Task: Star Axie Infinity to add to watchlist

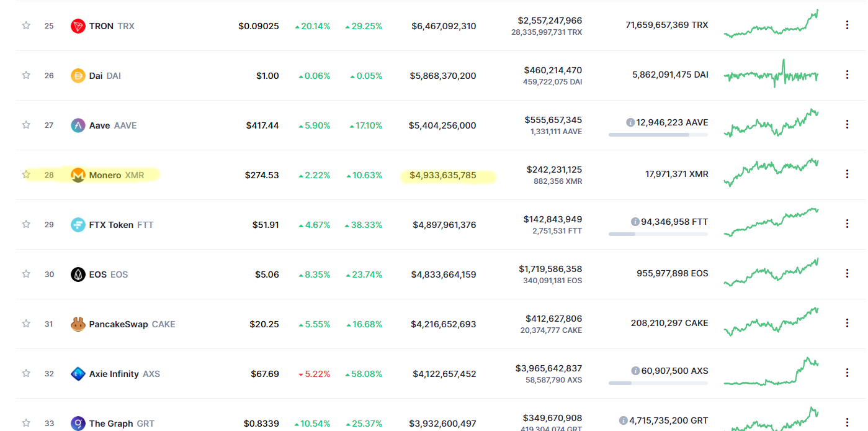Action: (x=26, y=373)
